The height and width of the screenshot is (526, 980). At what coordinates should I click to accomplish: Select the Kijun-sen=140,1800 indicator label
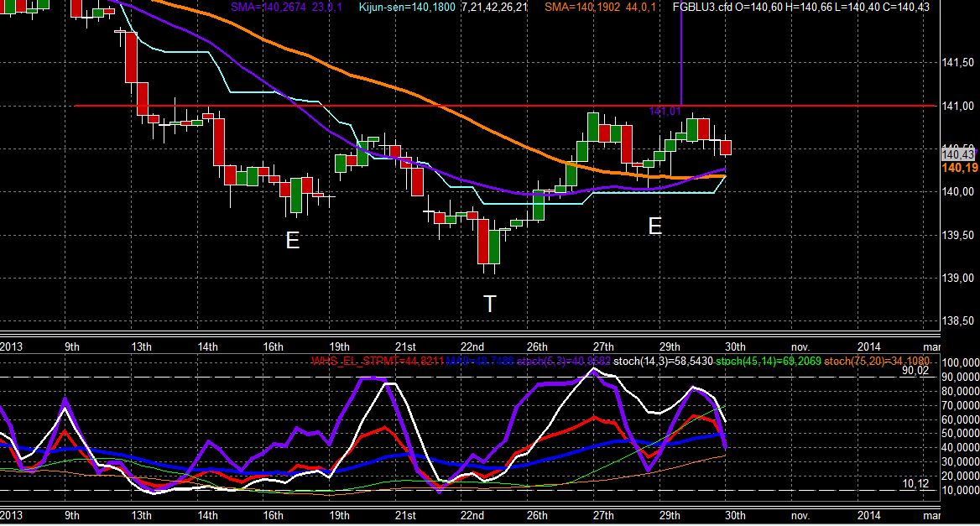408,8
